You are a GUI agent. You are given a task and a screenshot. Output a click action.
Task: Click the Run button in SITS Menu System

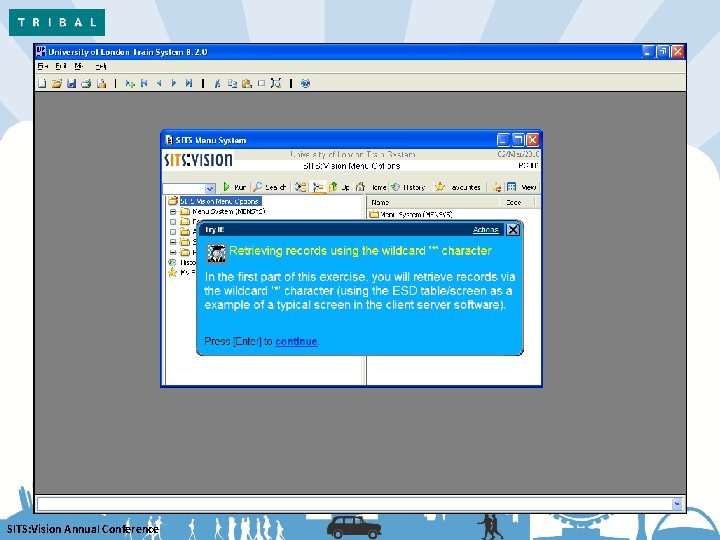click(x=234, y=187)
